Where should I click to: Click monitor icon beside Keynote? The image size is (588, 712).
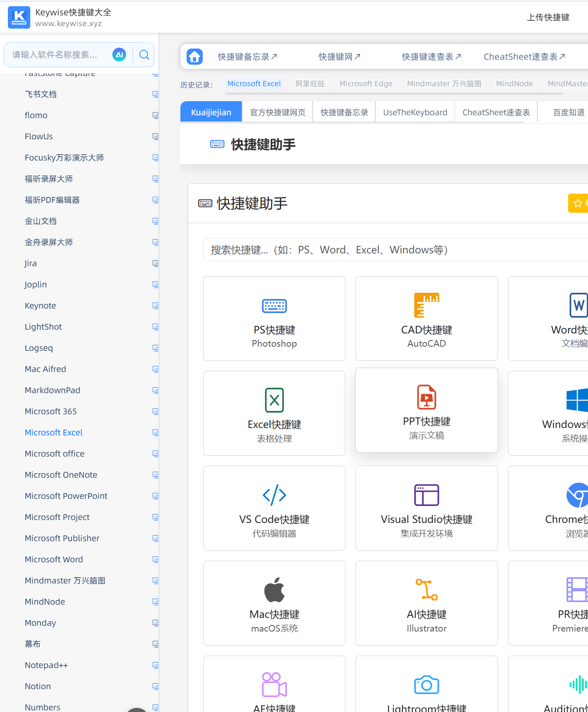156,306
